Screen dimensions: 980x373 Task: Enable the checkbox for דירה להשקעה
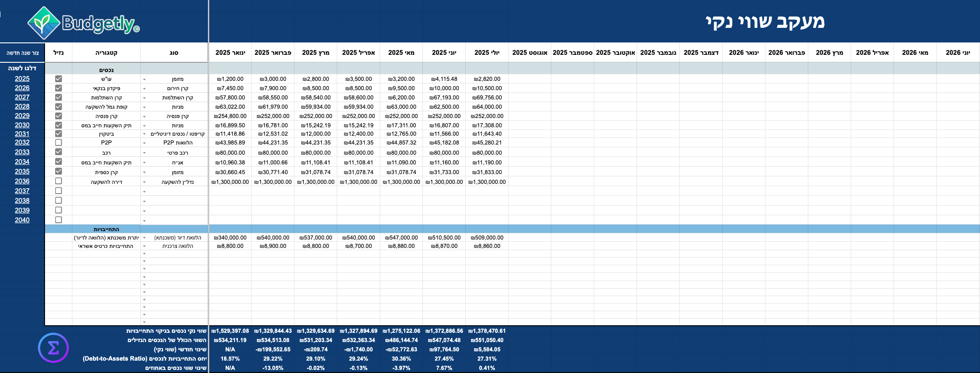pos(58,181)
